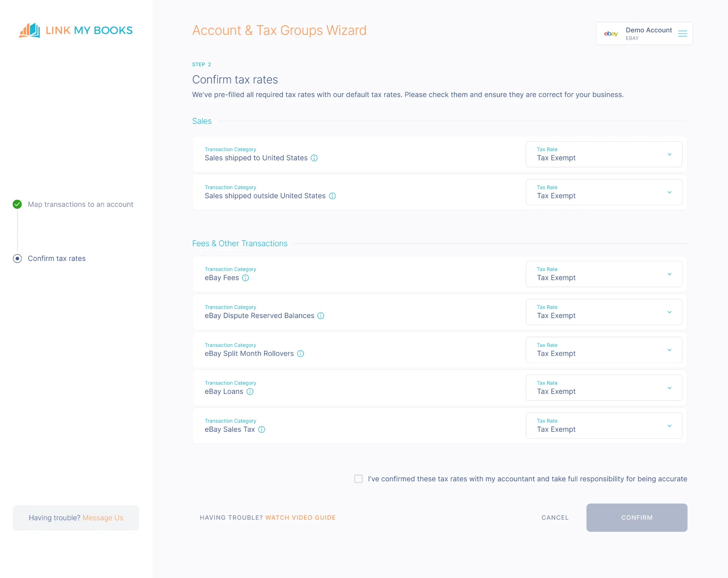
Task: Open Tax Rate dropdown for eBay Dispute Reserved Balances
Action: tap(604, 312)
